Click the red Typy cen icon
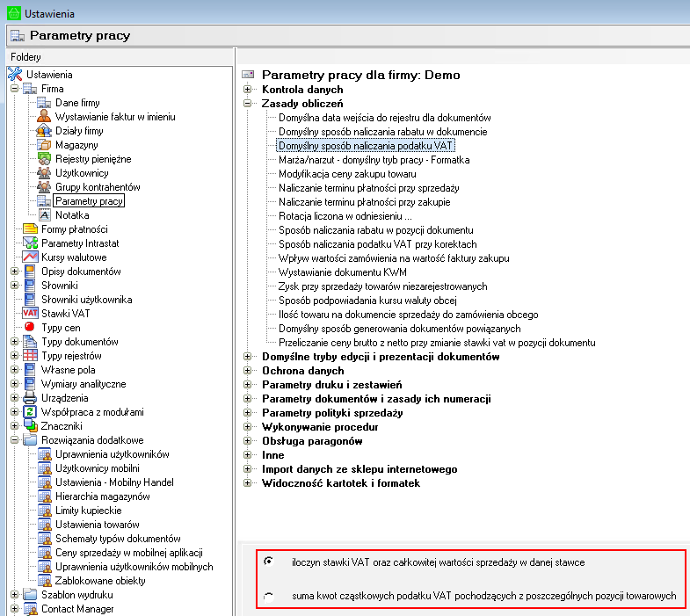690x616 pixels. pyautogui.click(x=30, y=328)
